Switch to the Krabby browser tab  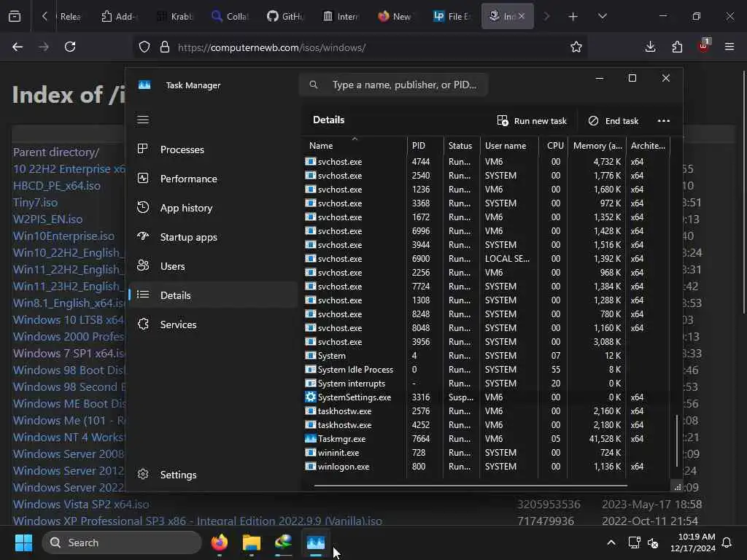175,17
